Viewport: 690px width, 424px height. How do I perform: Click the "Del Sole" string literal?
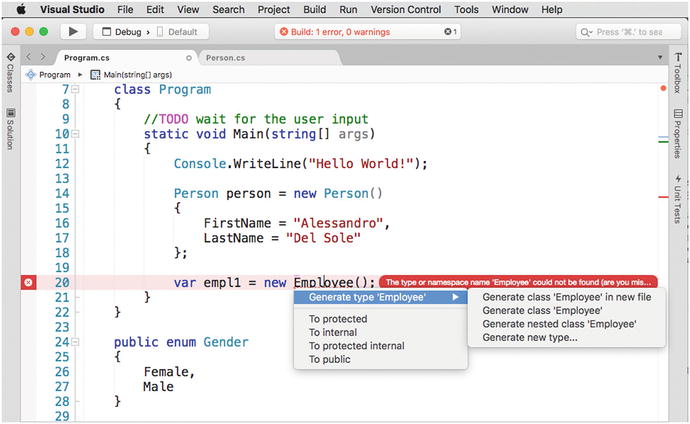pos(323,238)
